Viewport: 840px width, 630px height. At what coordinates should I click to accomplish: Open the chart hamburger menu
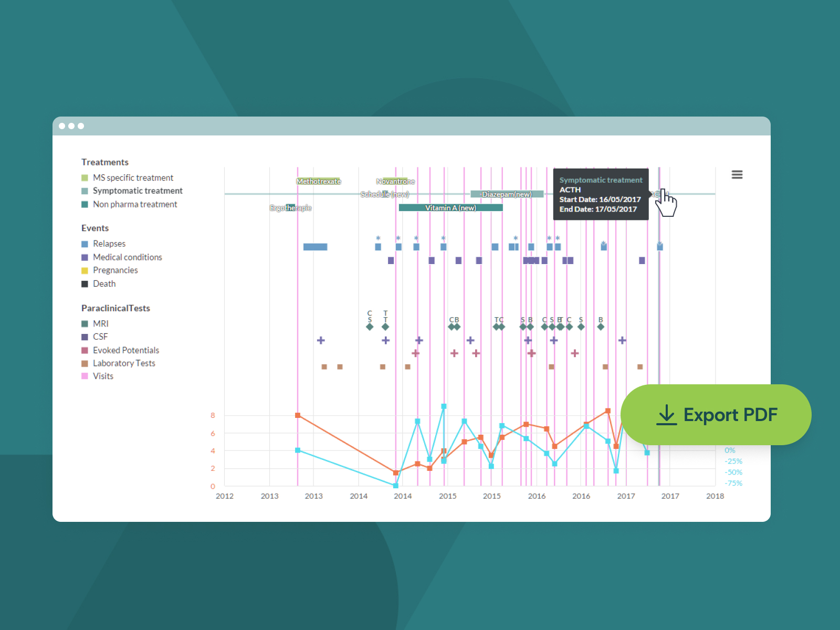click(737, 174)
